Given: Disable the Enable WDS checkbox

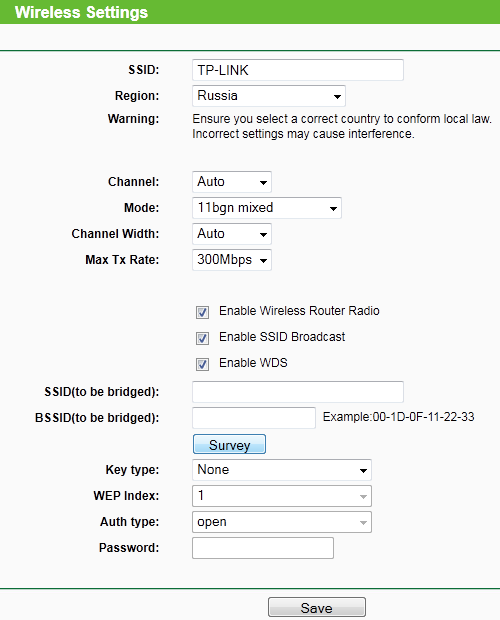Looking at the screenshot, I should (x=202, y=364).
